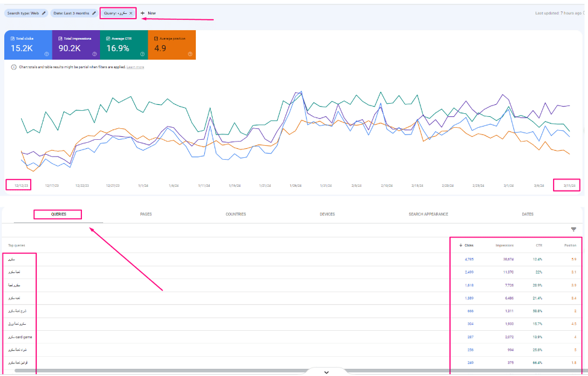The height and width of the screenshot is (376, 588).
Task: Open help icon on Total clicks card
Action: (x=47, y=54)
